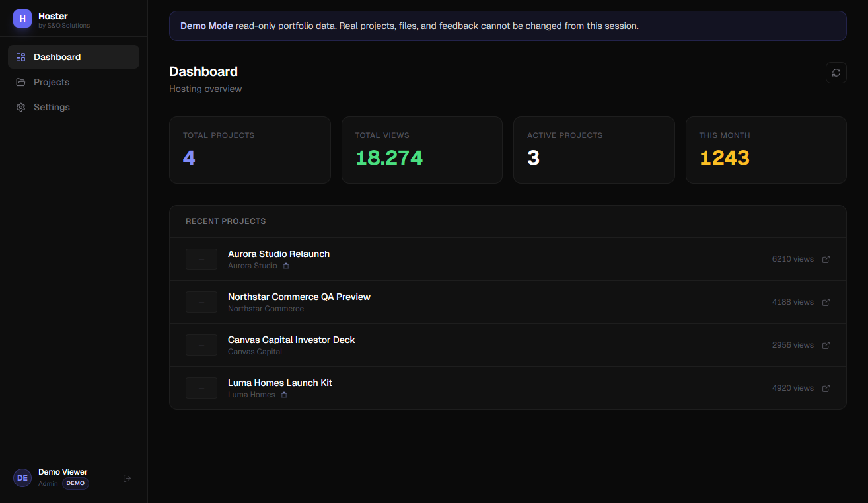The height and width of the screenshot is (503, 868).
Task: Click the 'Canvas Capital' client subtitle
Action: pyautogui.click(x=255, y=352)
